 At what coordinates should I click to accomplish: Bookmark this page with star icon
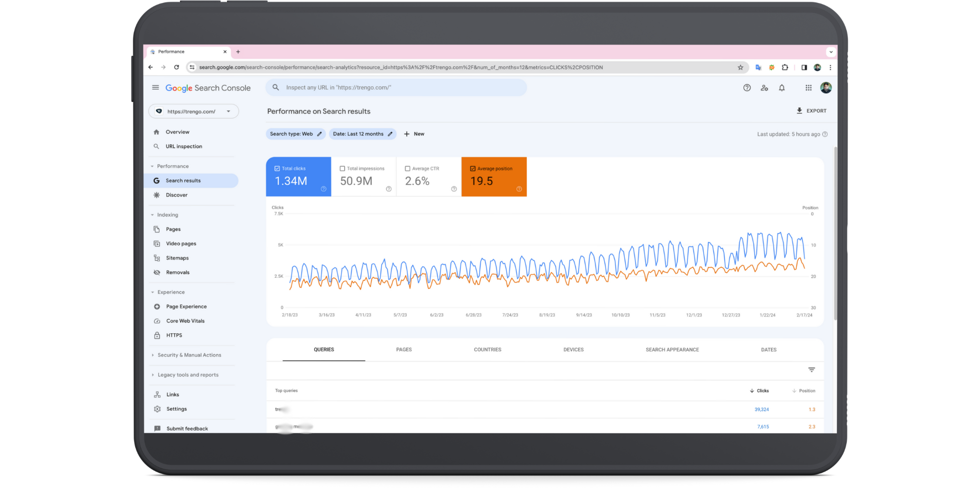(x=740, y=68)
